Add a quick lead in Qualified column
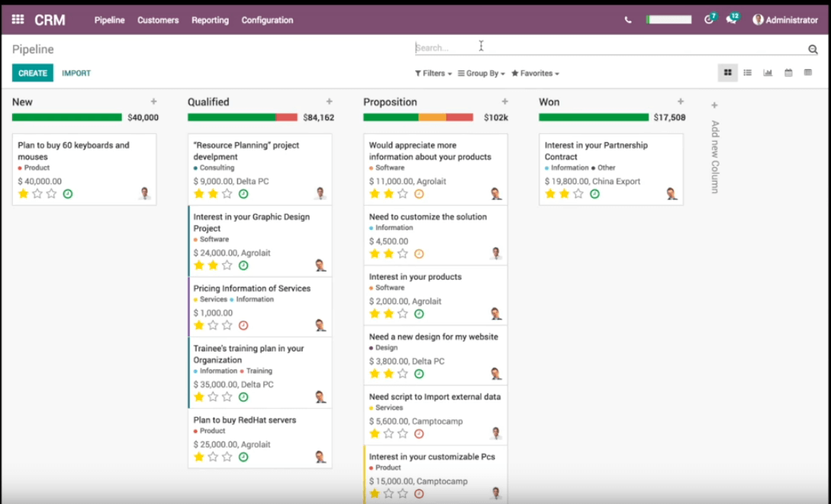 [x=329, y=101]
